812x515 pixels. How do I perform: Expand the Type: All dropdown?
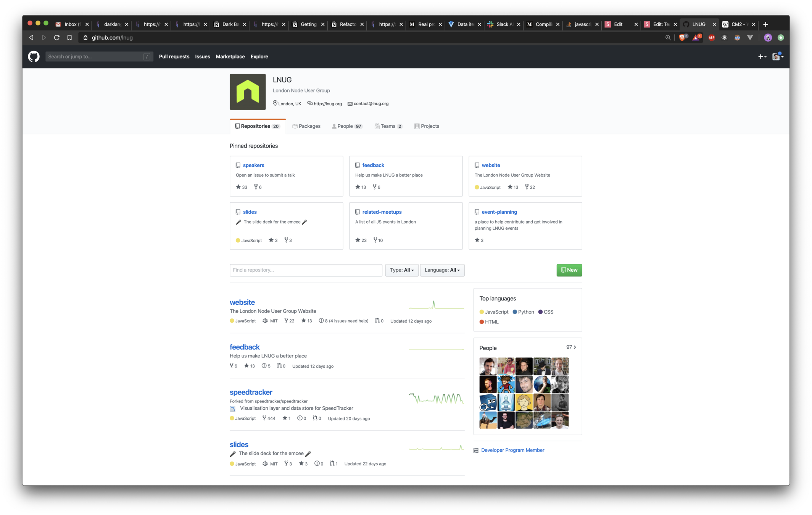(x=401, y=270)
